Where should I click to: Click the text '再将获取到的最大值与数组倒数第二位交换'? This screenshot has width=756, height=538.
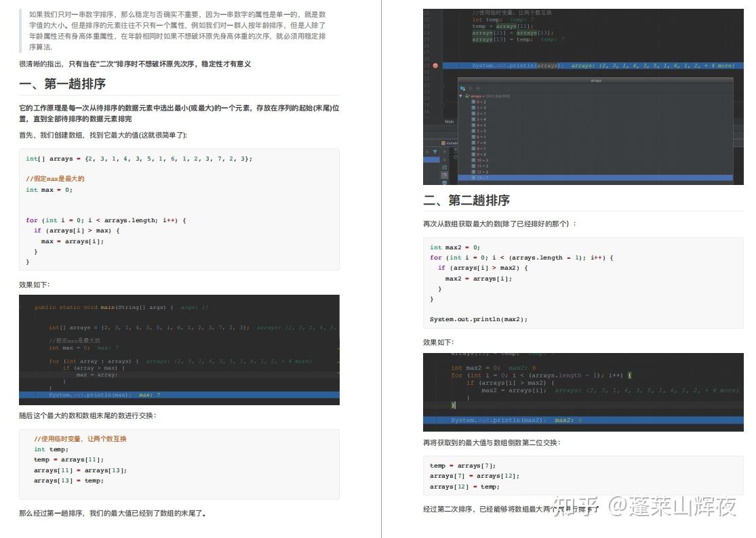(x=492, y=442)
